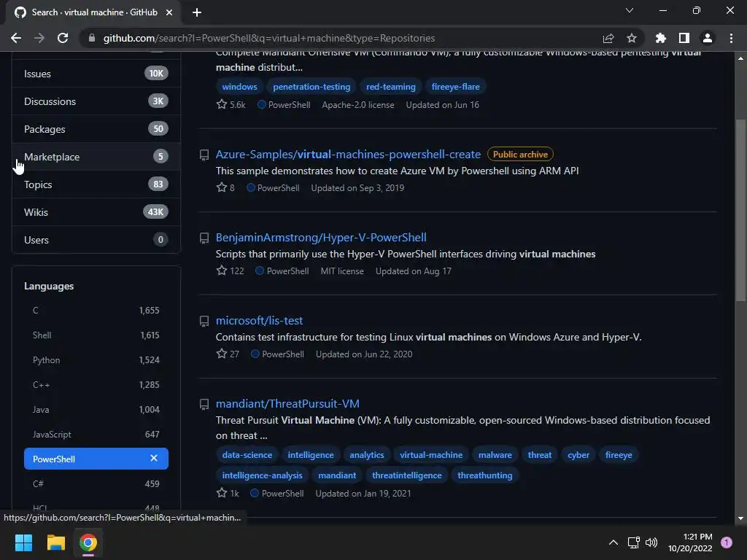Screen dimensions: 747x560
Task: Open File Explorer from the taskbar
Action: pos(55,542)
